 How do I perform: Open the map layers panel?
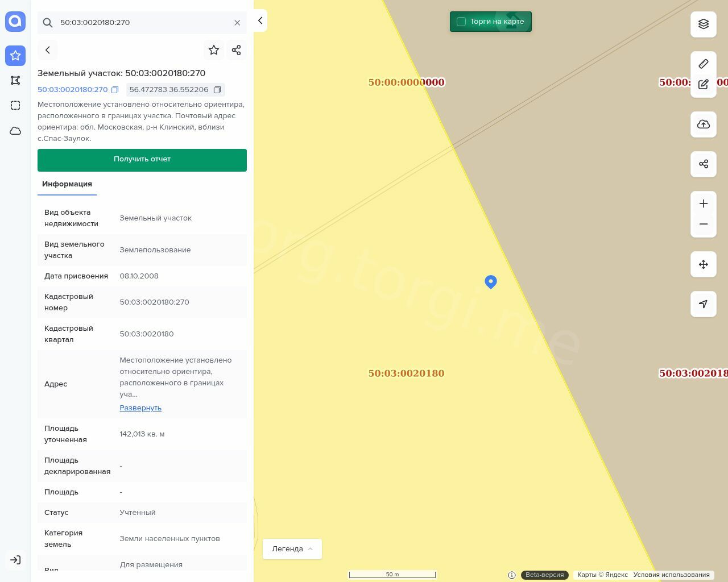click(704, 24)
